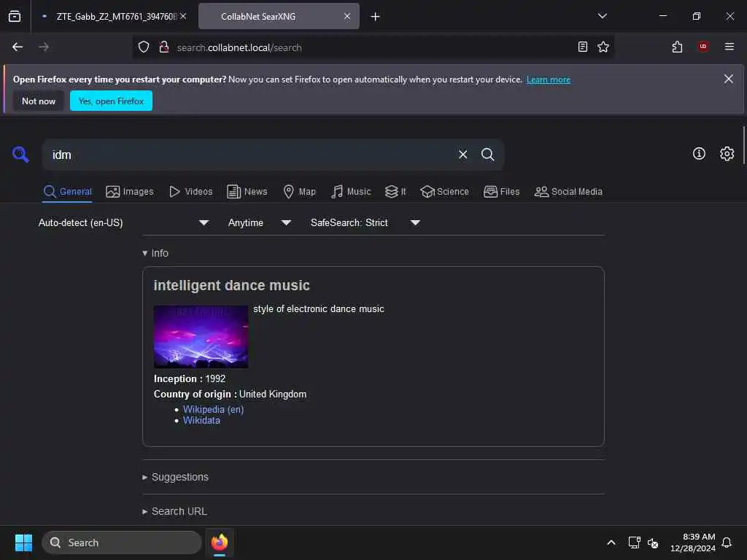
Task: Expand the Search URL section
Action: [175, 511]
